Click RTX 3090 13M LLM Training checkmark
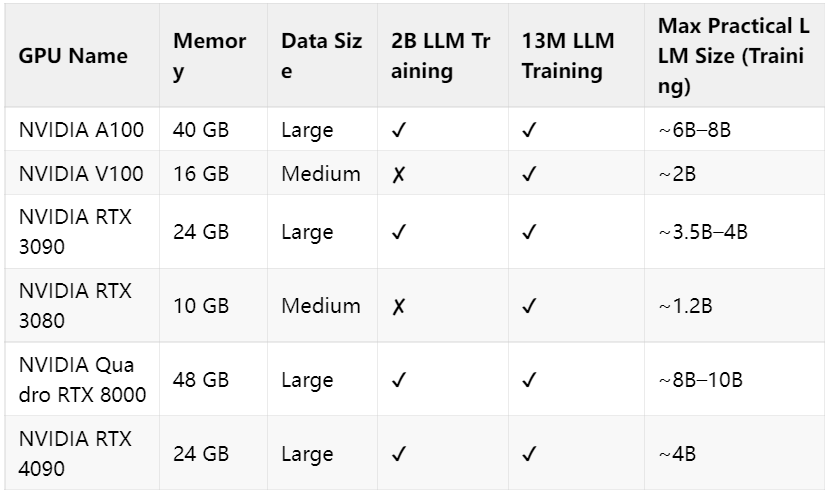The width and height of the screenshot is (827, 492). 529,231
